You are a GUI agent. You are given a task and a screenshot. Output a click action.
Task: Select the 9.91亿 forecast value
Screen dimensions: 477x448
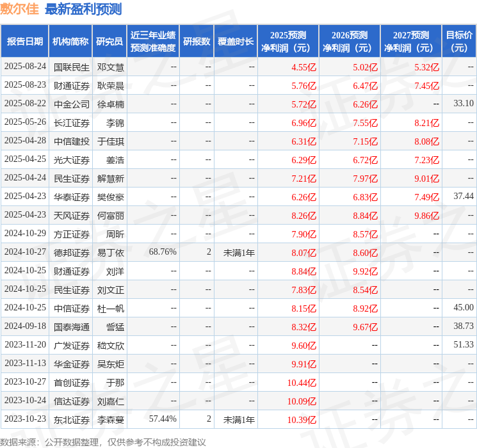(x=304, y=364)
